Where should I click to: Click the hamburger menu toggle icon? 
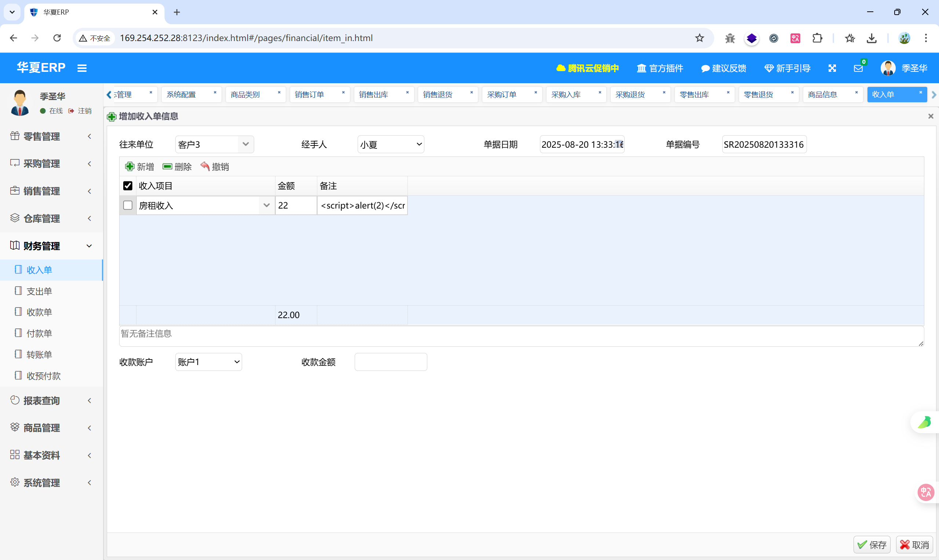click(82, 68)
